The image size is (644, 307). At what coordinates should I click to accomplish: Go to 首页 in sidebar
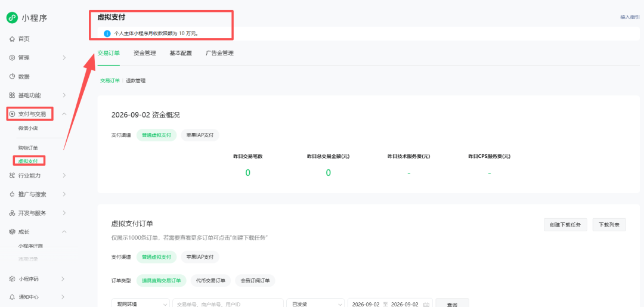pos(24,39)
